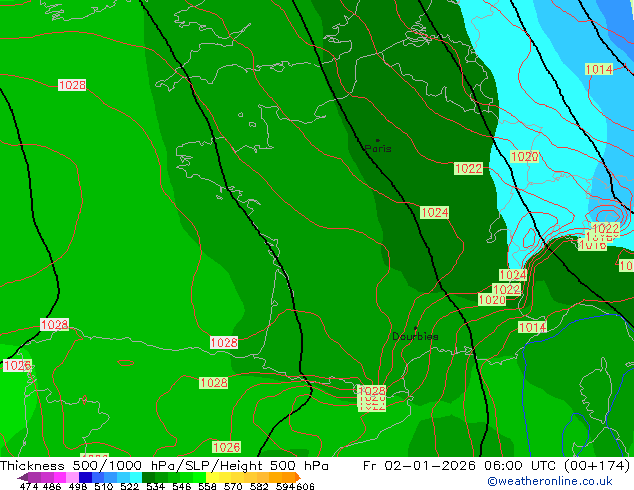This screenshot has width=634, height=490.
Task: Select the black dot marking Paris
Action: click(x=378, y=140)
